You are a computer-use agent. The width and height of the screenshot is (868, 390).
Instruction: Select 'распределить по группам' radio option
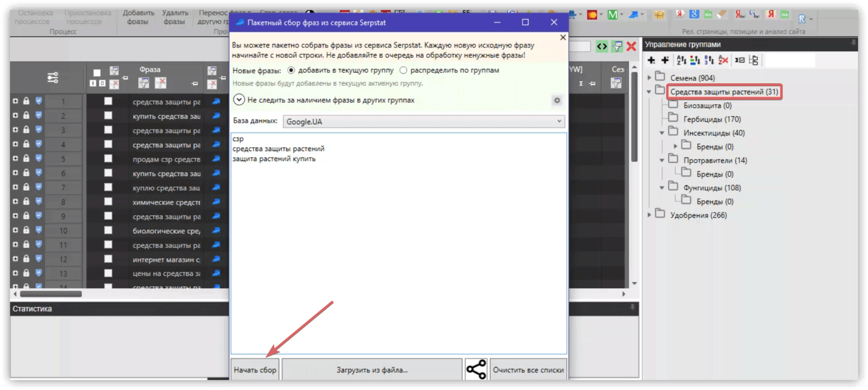coord(404,70)
